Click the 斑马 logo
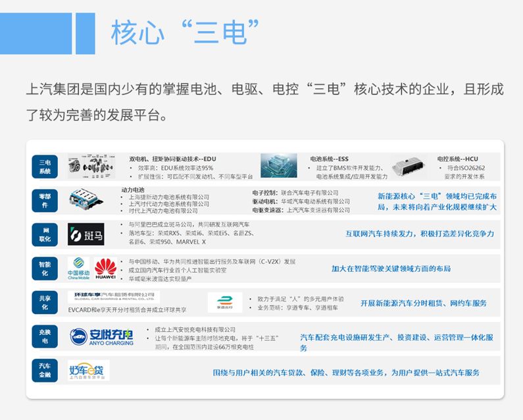The height and width of the screenshot is (420, 523). 86,234
